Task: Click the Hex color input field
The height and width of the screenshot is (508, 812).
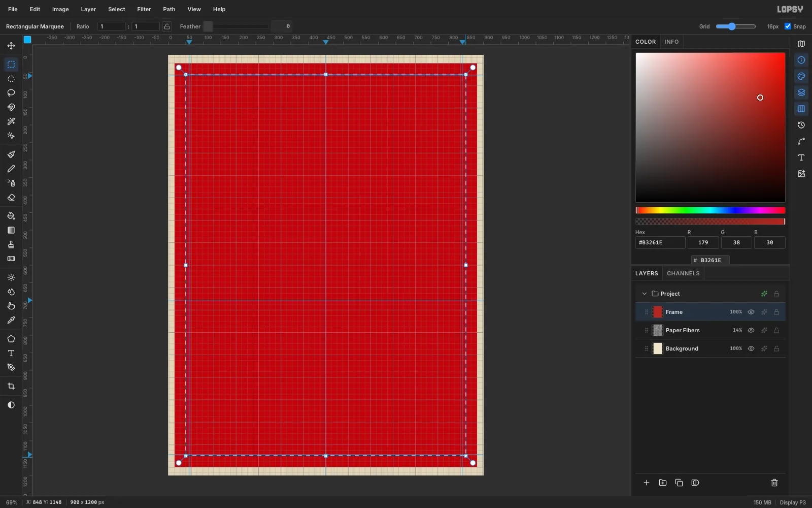Action: 660,243
